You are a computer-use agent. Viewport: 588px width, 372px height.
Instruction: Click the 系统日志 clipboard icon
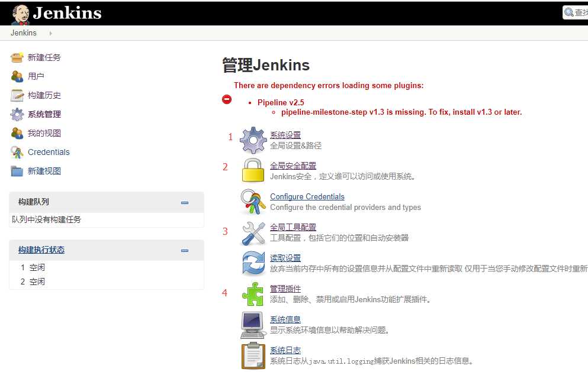(253, 355)
